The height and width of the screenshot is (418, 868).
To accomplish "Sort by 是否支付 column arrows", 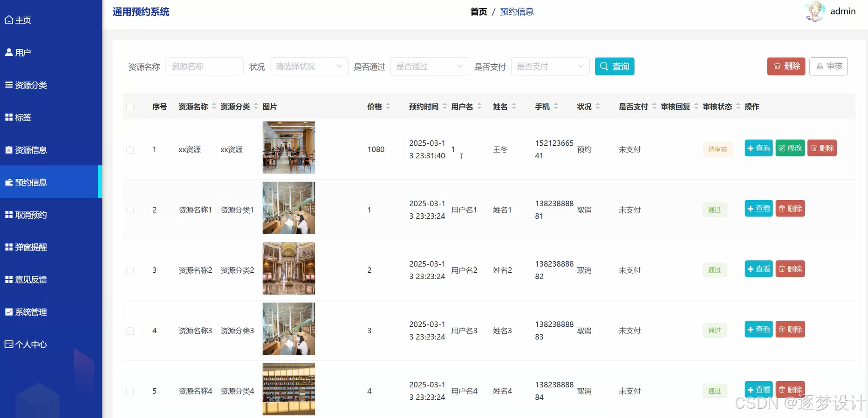I will click(654, 107).
